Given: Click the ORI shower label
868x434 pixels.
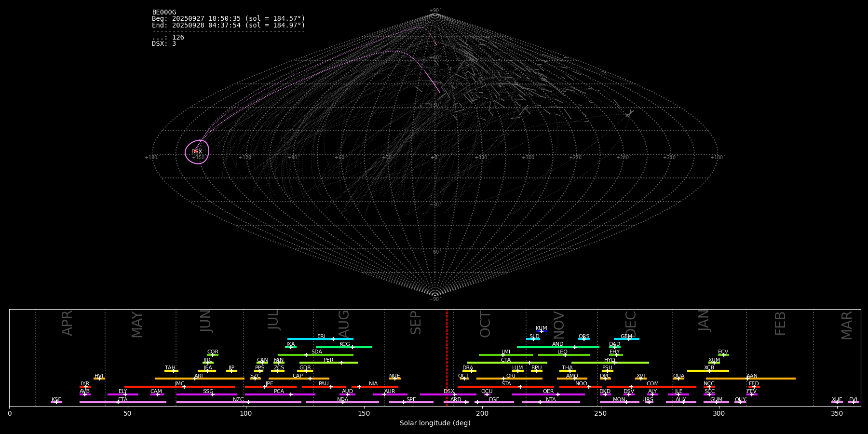Looking at the screenshot, I should pyautogui.click(x=511, y=376).
